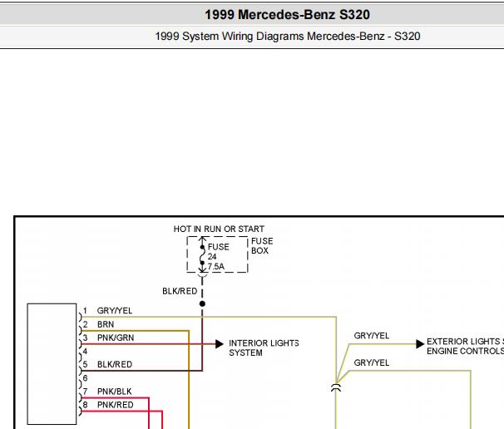Click the upper GRY/YEL label near Exterior Lights
This screenshot has width=504, height=429.
tap(372, 336)
